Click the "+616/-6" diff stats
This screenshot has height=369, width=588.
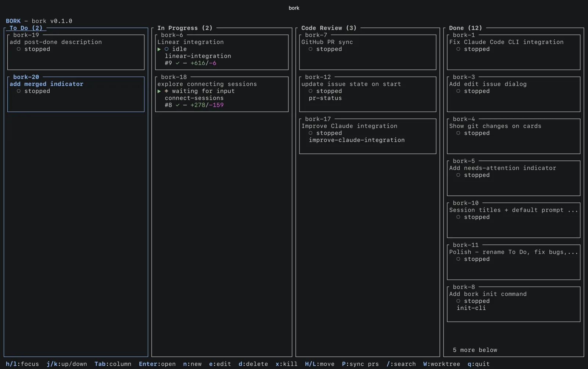[x=204, y=63]
